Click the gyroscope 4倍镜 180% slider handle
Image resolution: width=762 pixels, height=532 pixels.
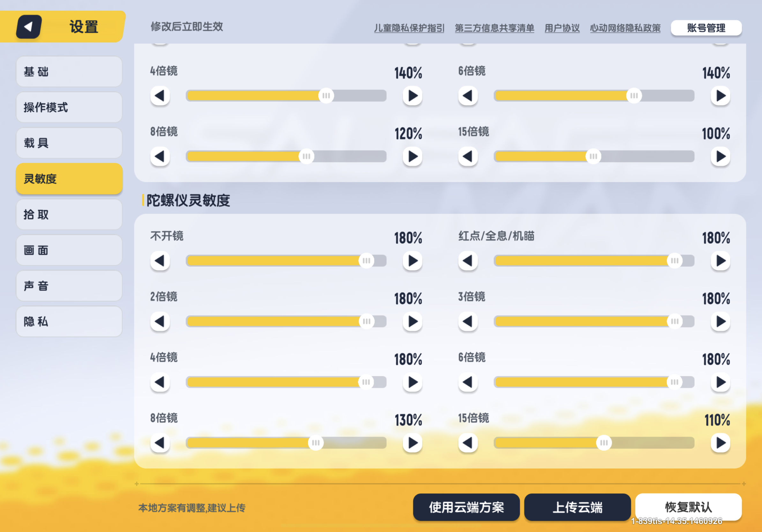pyautogui.click(x=366, y=382)
